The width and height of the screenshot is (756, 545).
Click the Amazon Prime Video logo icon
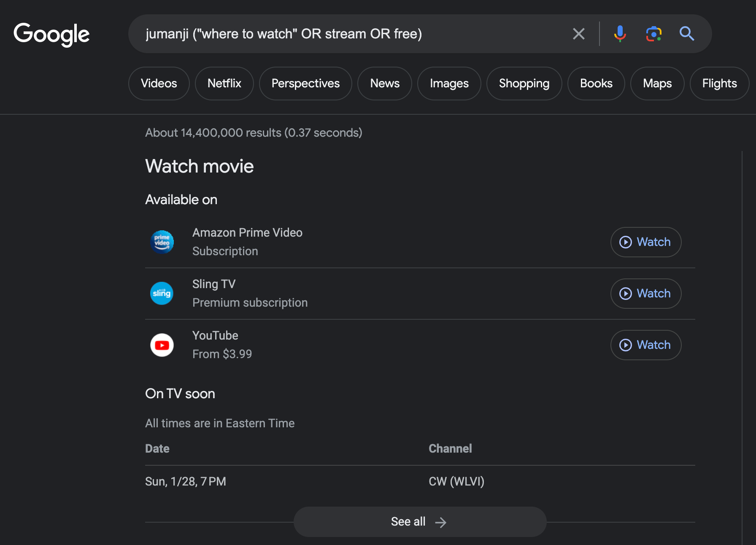162,242
